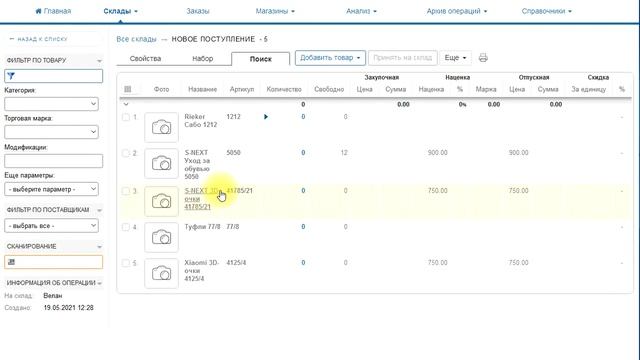
Task: Open the Склады menu
Action: 120,11
